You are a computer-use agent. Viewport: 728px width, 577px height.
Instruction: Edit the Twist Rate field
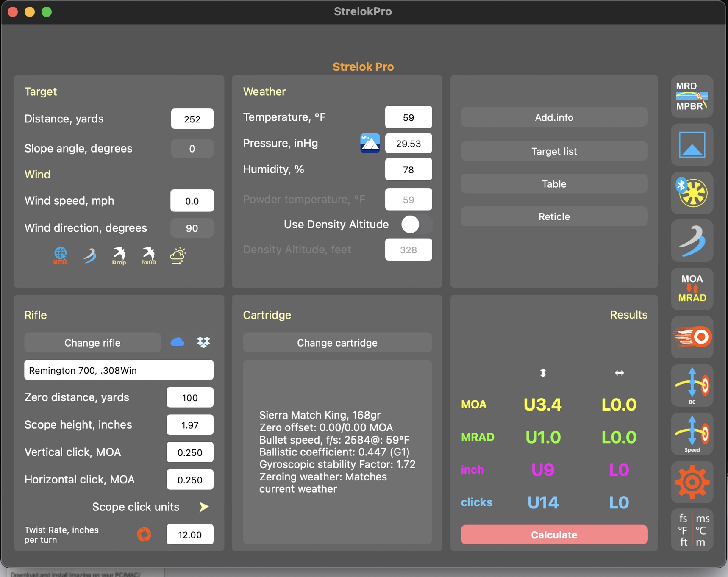[190, 535]
